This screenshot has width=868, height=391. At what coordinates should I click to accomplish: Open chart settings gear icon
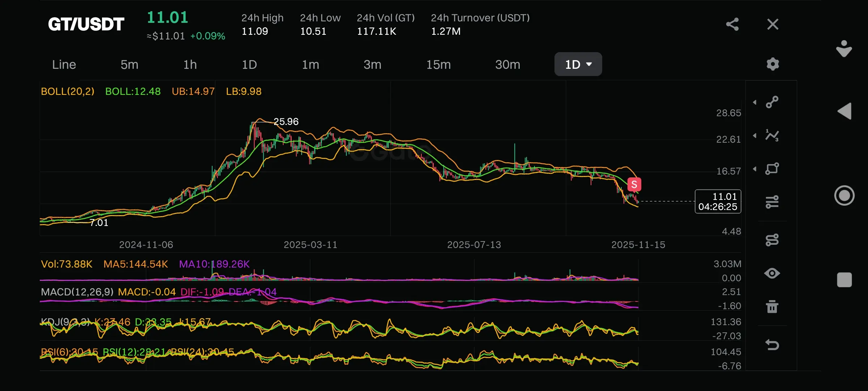pos(773,64)
